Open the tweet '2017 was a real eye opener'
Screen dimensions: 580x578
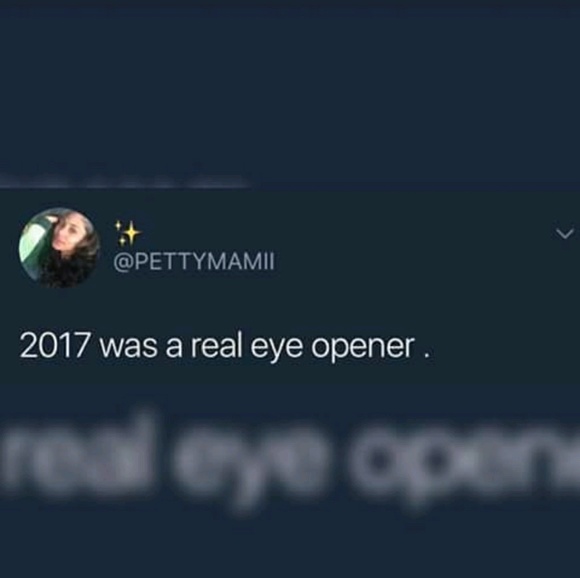[225, 348]
